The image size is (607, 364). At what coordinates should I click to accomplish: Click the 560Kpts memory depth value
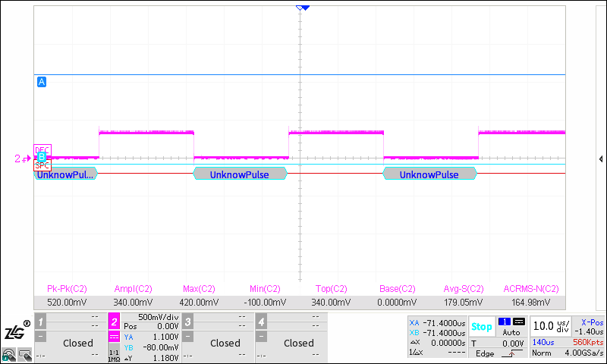coord(588,342)
